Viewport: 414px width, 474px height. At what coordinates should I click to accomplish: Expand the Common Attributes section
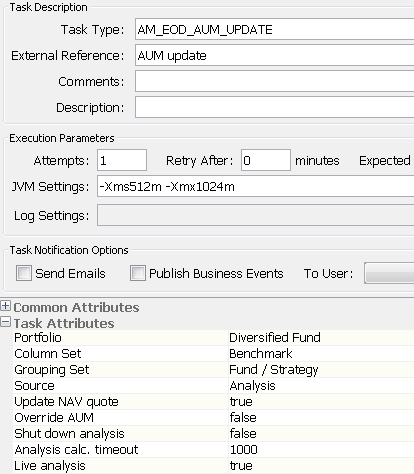click(x=6, y=306)
